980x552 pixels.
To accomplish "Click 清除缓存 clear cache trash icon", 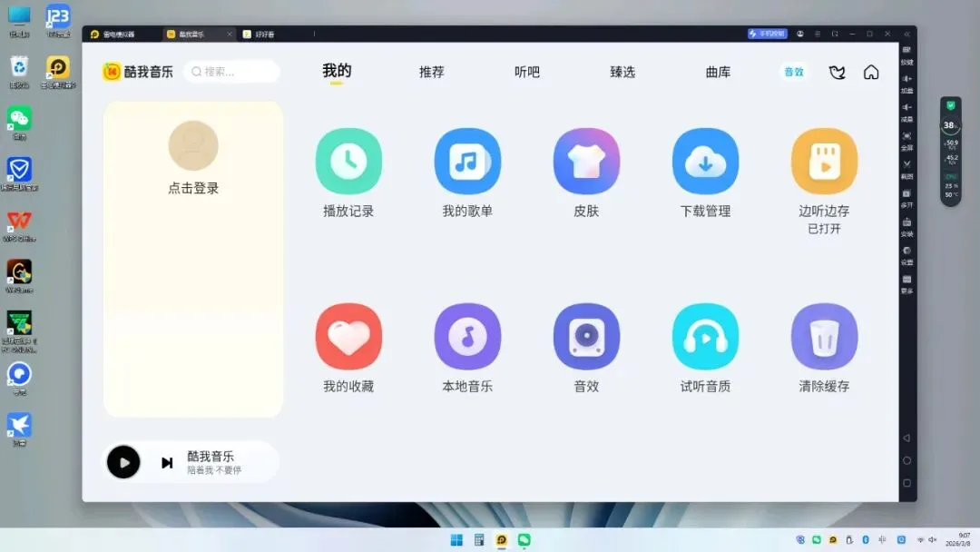I will [x=824, y=336].
